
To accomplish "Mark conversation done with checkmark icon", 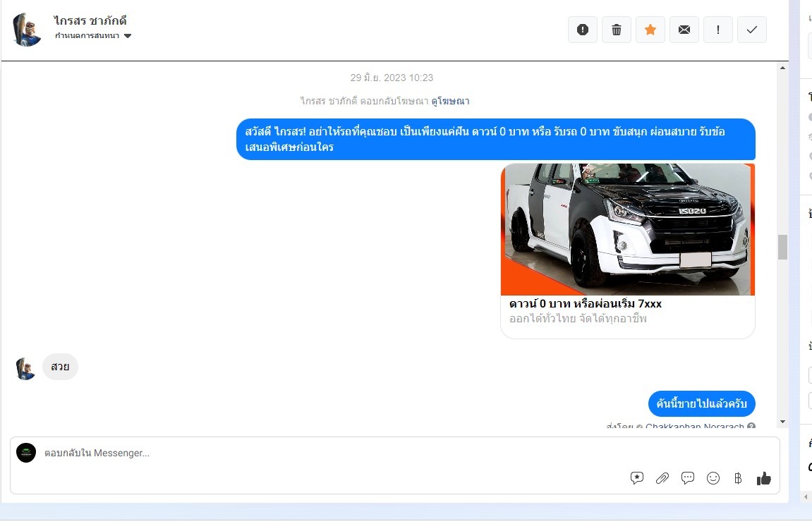I will pyautogui.click(x=752, y=30).
